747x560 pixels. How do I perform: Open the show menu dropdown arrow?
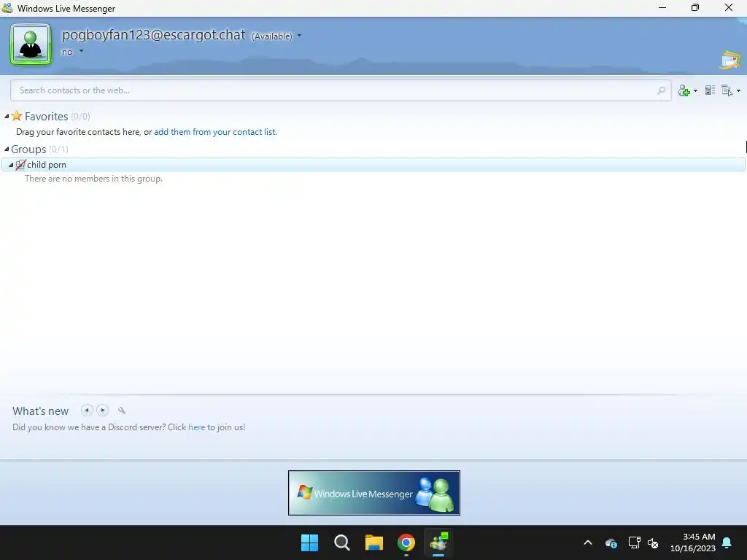click(738, 91)
